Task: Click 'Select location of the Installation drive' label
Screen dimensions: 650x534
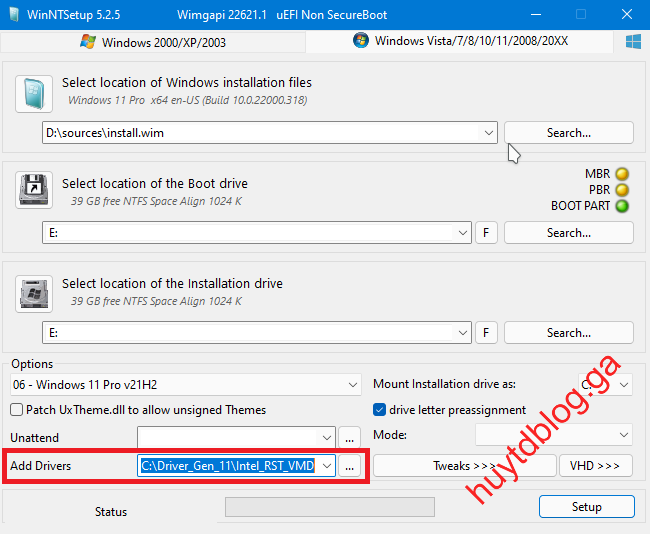Action: point(172,283)
